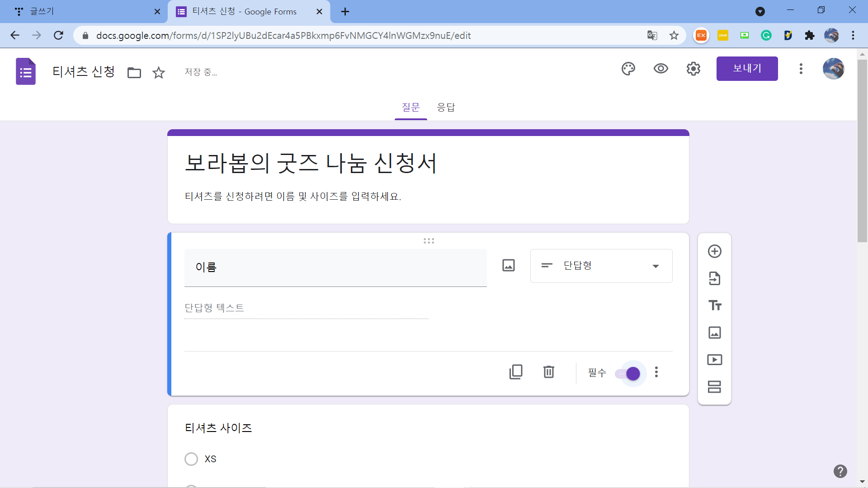Viewport: 868px width, 488px height.
Task: Click add image icon in side toolbar
Action: tap(714, 333)
